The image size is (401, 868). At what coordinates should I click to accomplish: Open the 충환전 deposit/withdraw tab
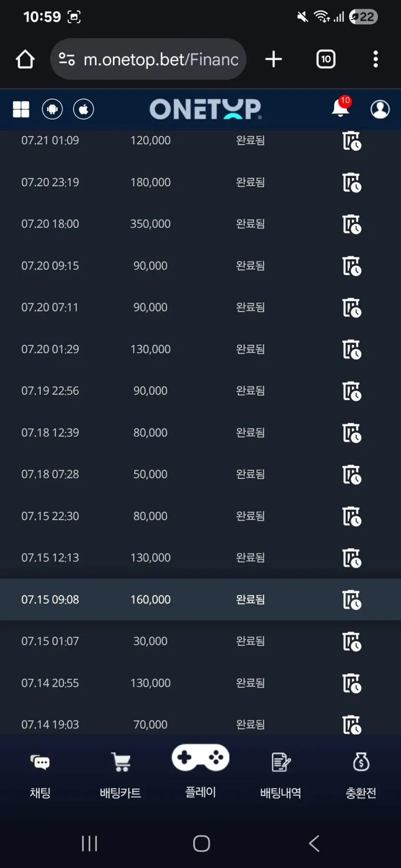point(361,776)
